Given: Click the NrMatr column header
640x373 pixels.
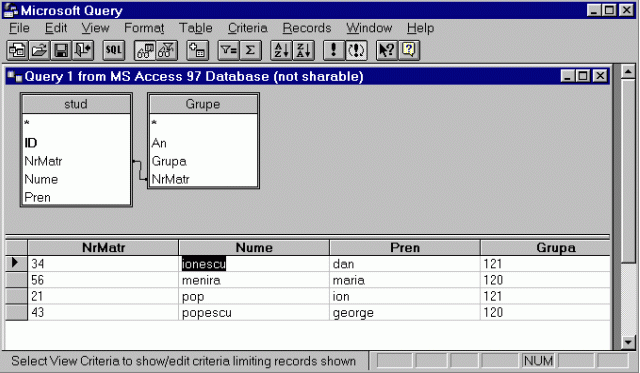Looking at the screenshot, I should click(x=103, y=248).
